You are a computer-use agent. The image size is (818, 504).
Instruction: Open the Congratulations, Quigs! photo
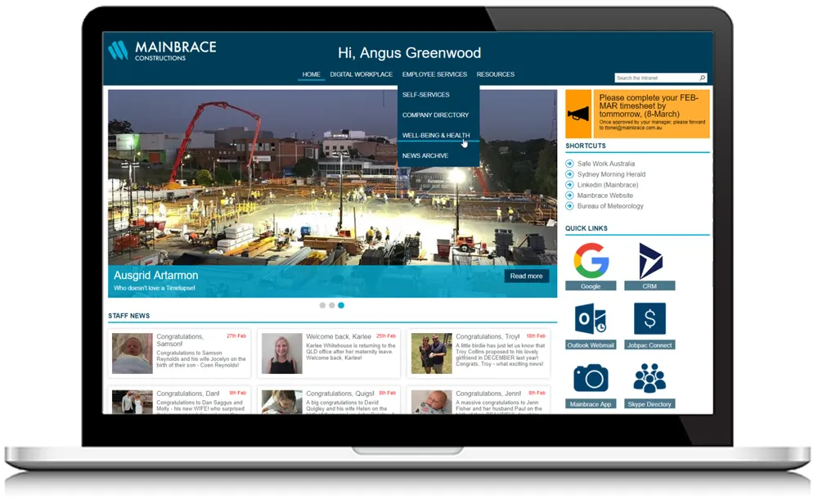(282, 402)
